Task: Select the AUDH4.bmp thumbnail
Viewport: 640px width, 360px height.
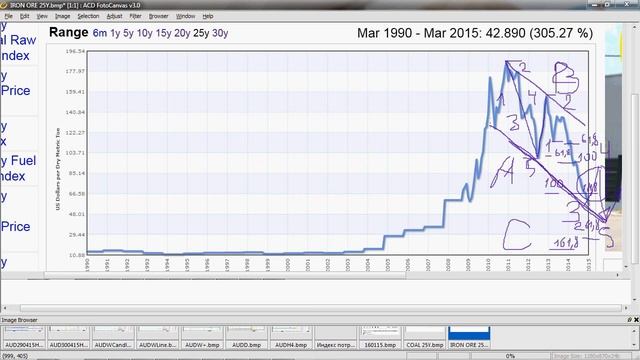Action: (291, 337)
